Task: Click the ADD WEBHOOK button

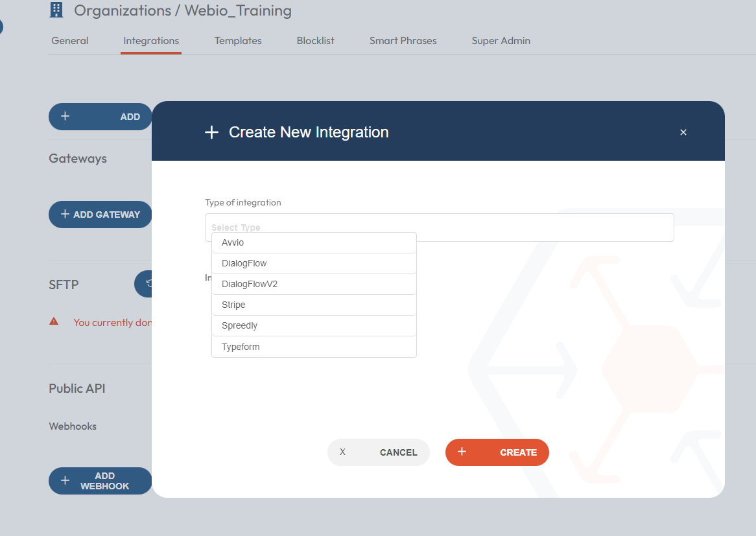Action: point(100,480)
